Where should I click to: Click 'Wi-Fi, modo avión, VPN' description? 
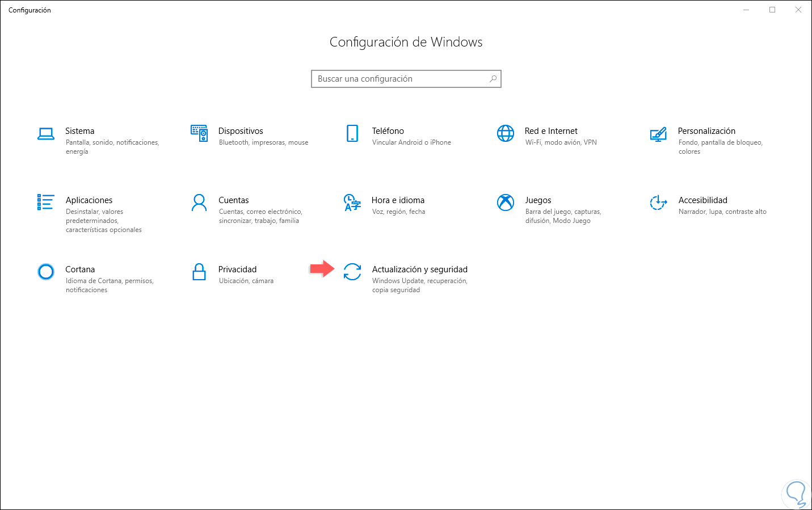(x=561, y=142)
